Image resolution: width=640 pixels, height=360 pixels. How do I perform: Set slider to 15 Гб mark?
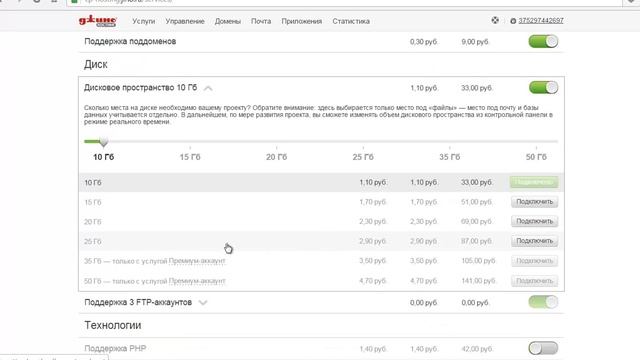point(190,157)
